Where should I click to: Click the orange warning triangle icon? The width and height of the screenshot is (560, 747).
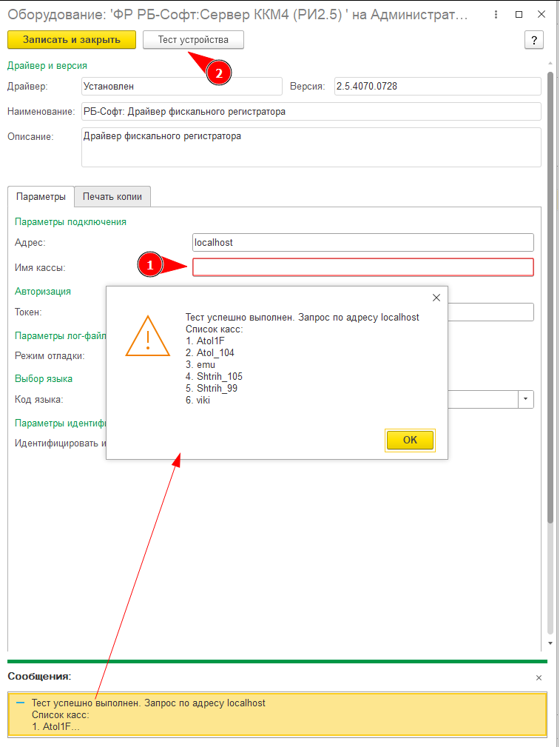(148, 336)
